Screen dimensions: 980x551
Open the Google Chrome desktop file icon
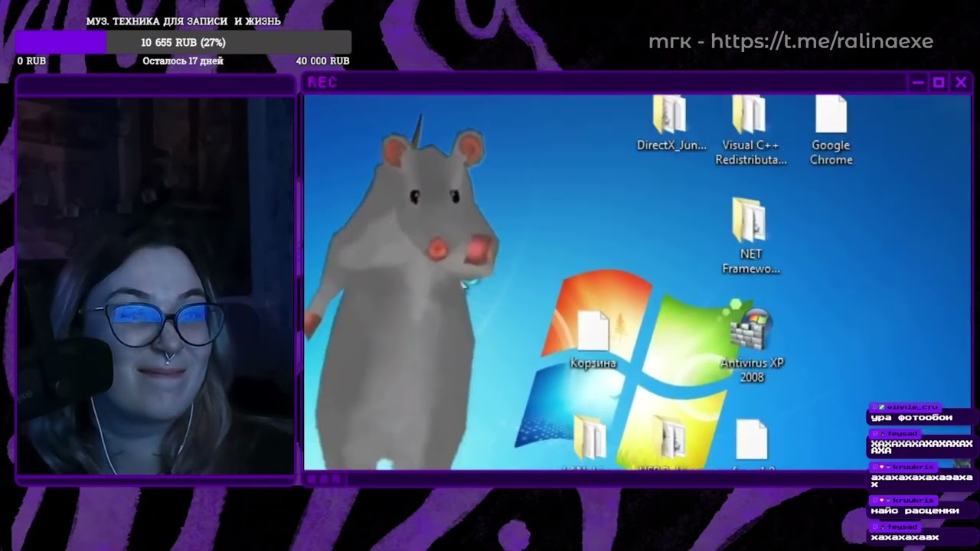coord(831,115)
